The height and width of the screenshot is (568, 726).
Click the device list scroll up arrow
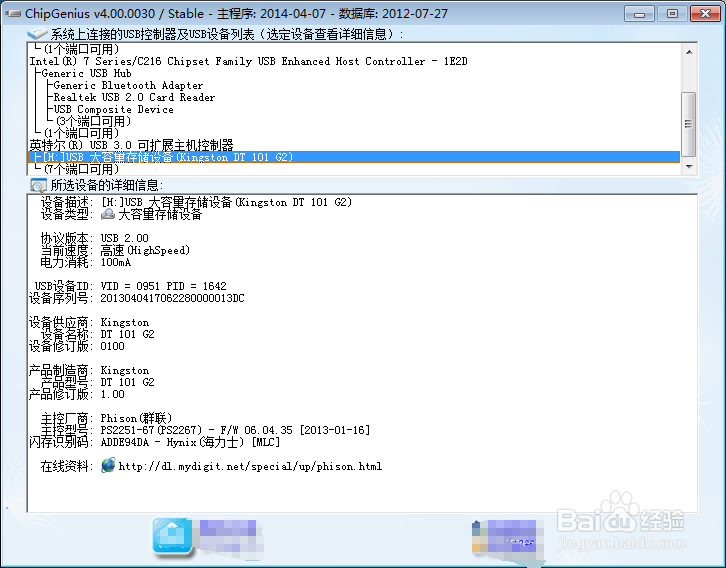689,52
